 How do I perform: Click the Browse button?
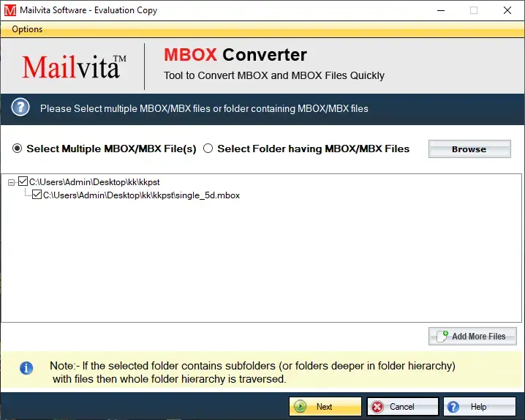469,149
